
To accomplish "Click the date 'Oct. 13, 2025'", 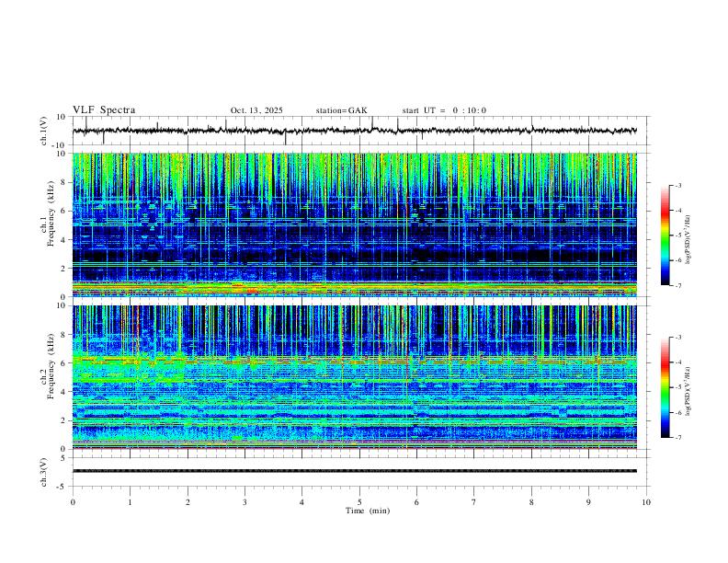I will pos(256,110).
